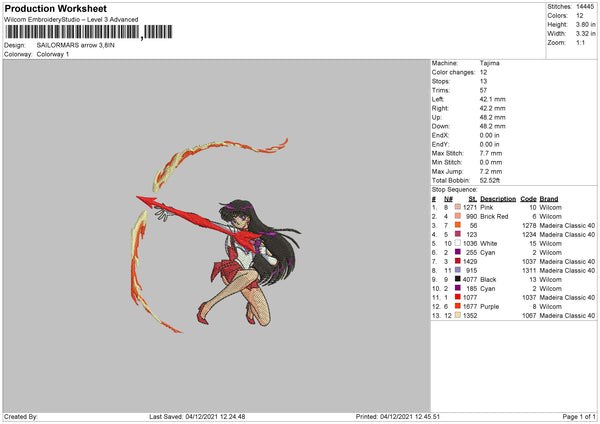Select the Stitches value 14445
This screenshot has height=424, width=600.
coord(585,7)
